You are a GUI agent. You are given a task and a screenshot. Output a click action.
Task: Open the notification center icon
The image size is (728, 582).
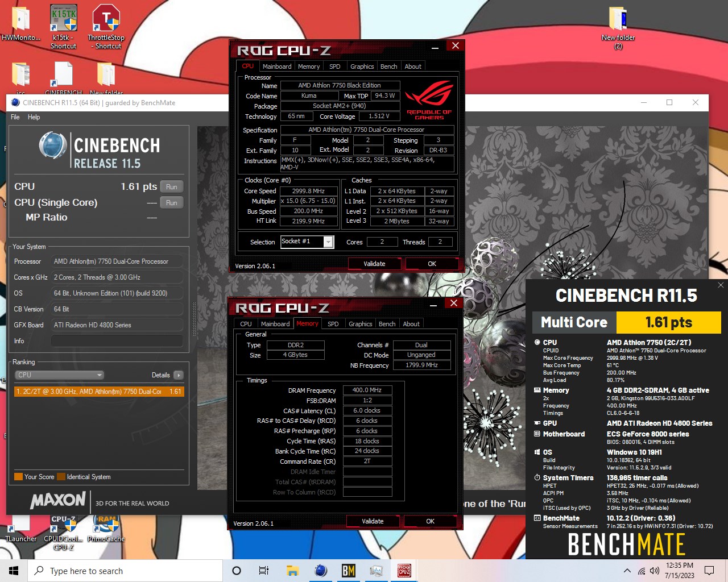coord(709,571)
